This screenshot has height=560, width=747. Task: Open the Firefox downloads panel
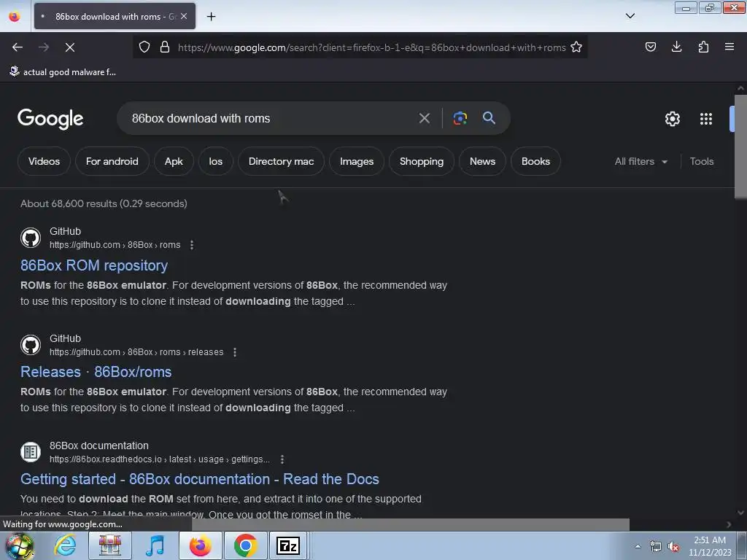(x=676, y=47)
